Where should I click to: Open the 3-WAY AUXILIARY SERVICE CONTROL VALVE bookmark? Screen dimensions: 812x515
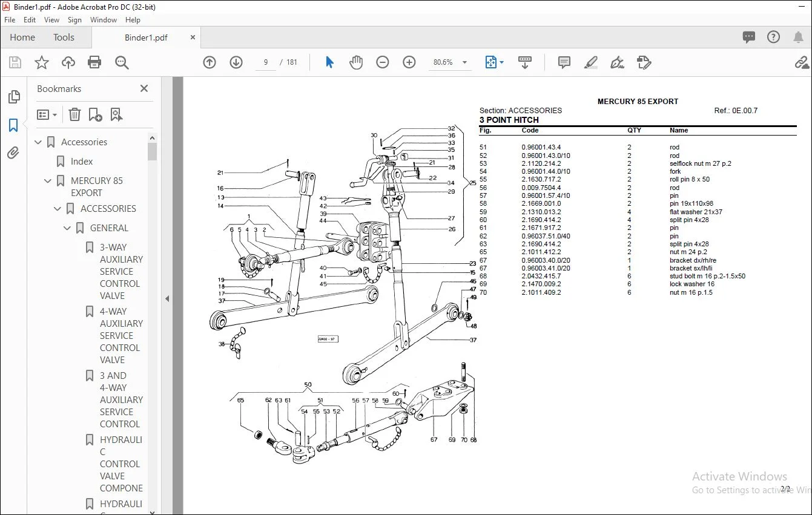[121, 272]
